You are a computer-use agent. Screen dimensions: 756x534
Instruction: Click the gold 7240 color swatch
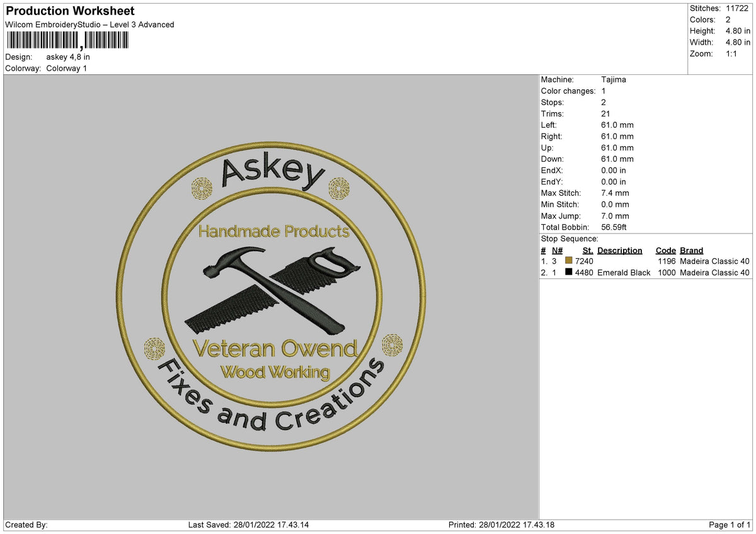click(569, 261)
